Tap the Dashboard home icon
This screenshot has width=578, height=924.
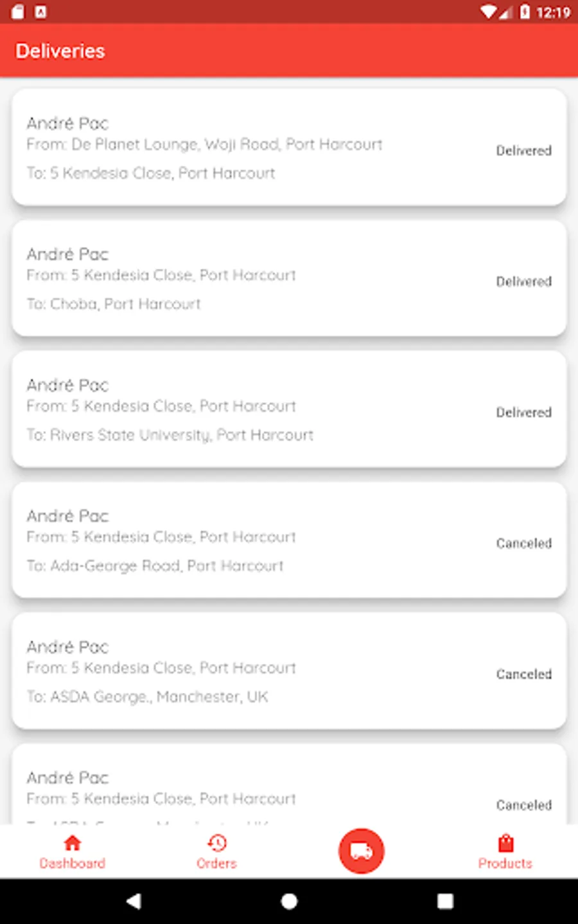coord(73,843)
